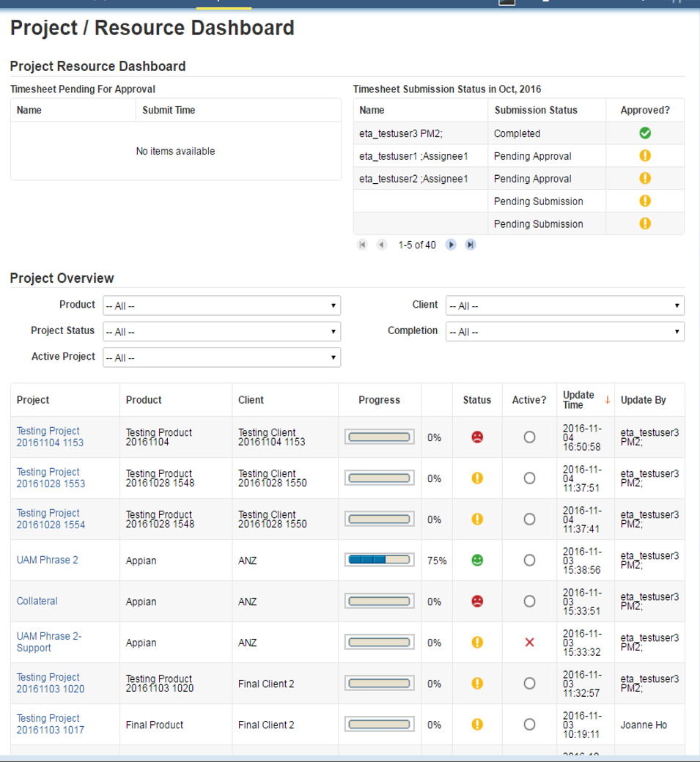Click the empty progress bar of Collateral
Screen dimensions: 700x762
tap(380, 601)
